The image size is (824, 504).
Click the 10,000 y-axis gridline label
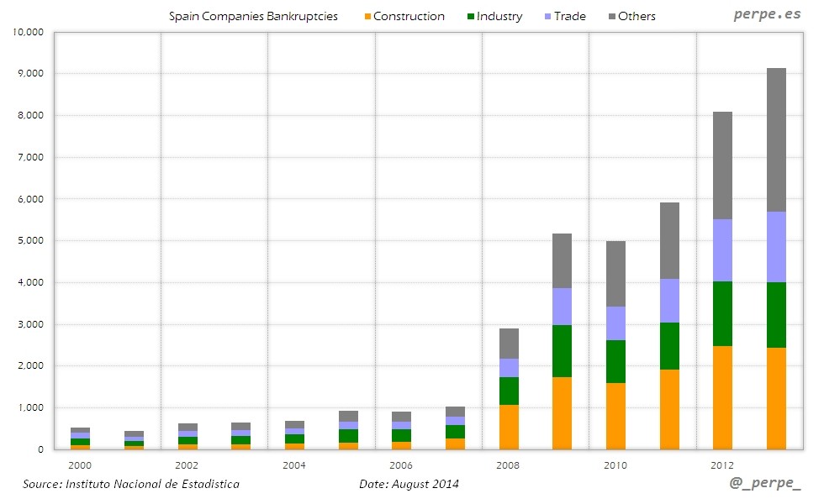pyautogui.click(x=29, y=34)
